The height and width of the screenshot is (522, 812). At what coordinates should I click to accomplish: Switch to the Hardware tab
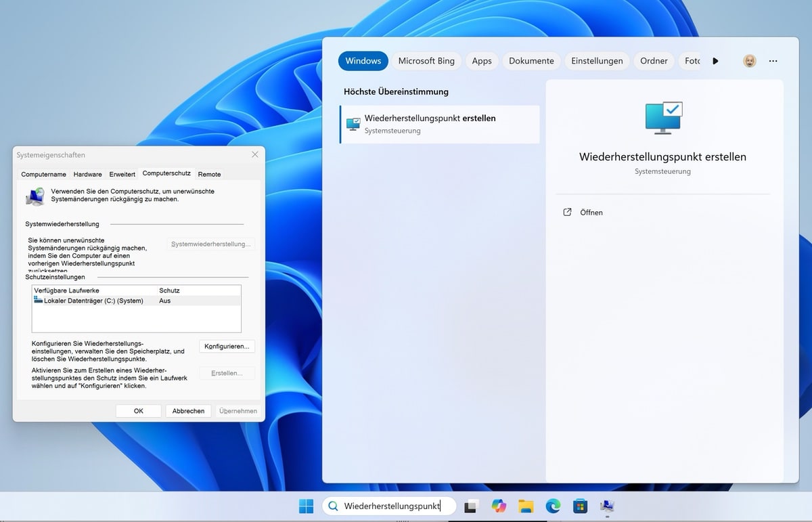[88, 174]
